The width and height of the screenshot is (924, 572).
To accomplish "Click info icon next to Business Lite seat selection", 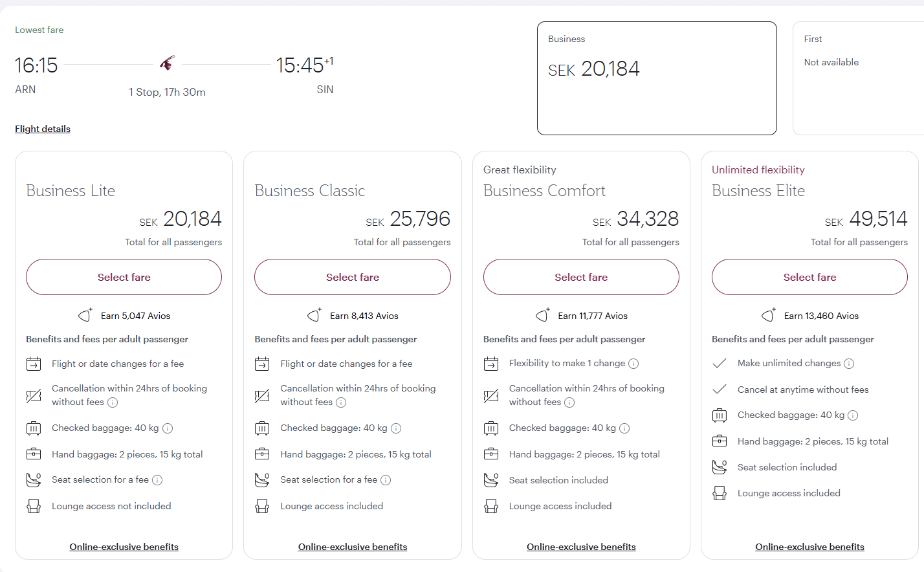I will (157, 480).
